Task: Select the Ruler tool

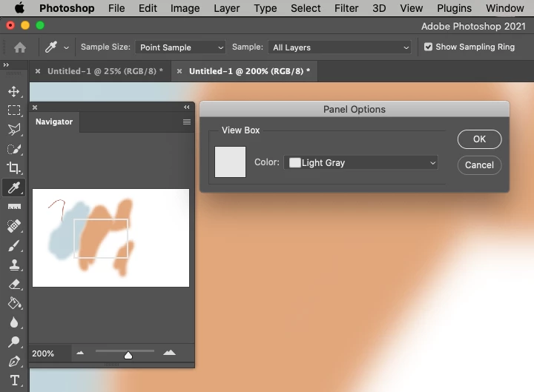Action: coord(14,207)
